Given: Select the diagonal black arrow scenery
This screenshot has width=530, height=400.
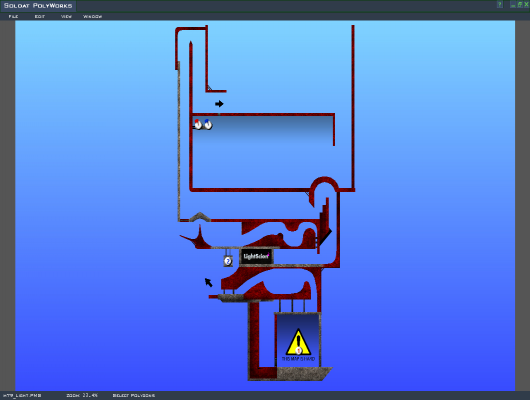Looking at the screenshot, I should pos(209,282).
